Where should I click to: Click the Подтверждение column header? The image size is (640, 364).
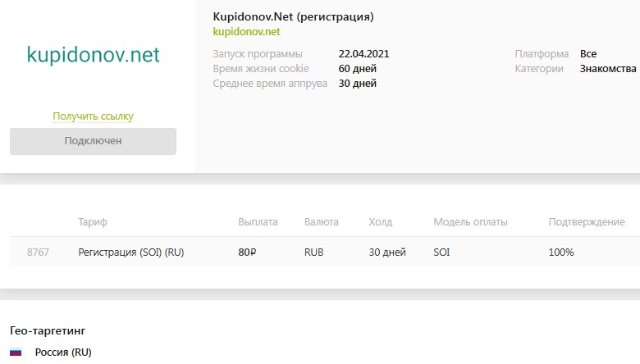click(x=586, y=222)
